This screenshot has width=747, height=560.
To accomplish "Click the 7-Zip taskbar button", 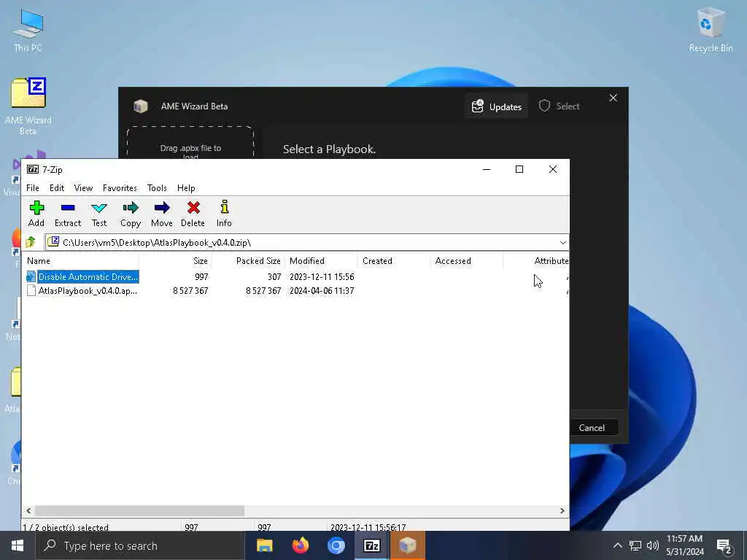I will [371, 545].
